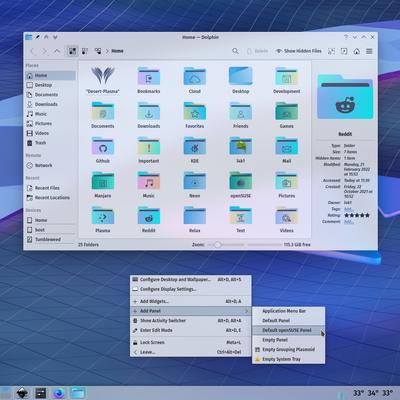This screenshot has width=400, height=400.
Task: Select the Bookmarks folder
Action: [149, 76]
